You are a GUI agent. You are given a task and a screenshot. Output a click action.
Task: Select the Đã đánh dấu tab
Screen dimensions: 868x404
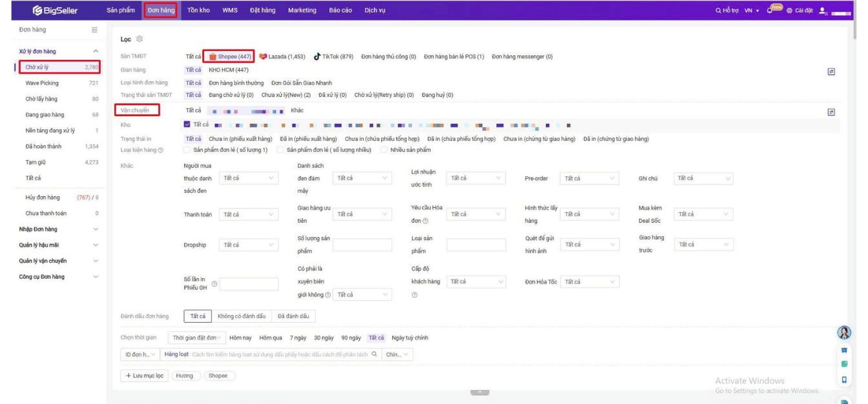click(x=293, y=316)
